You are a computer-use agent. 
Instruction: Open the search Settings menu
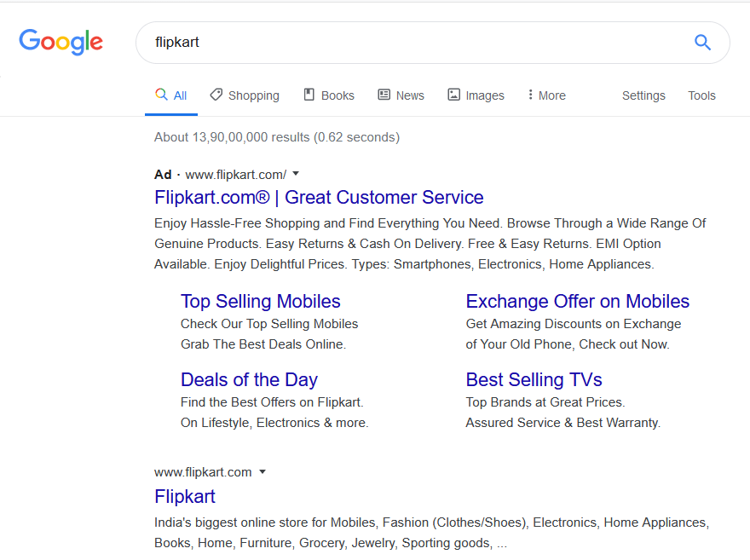click(x=643, y=95)
